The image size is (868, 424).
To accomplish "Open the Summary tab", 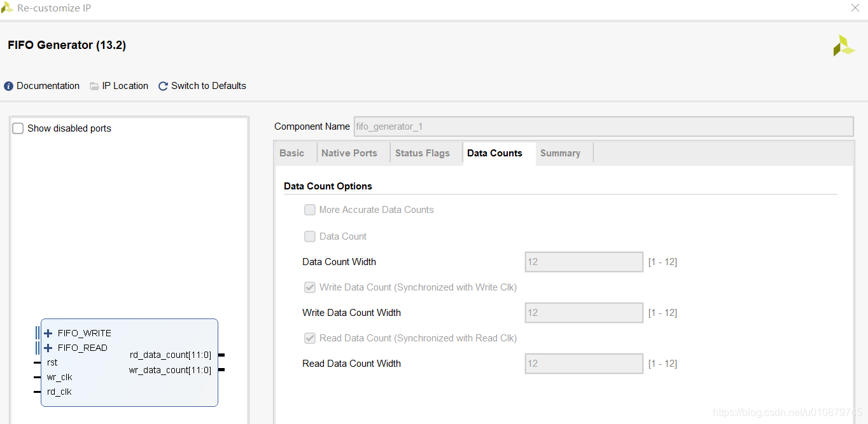I will 560,153.
